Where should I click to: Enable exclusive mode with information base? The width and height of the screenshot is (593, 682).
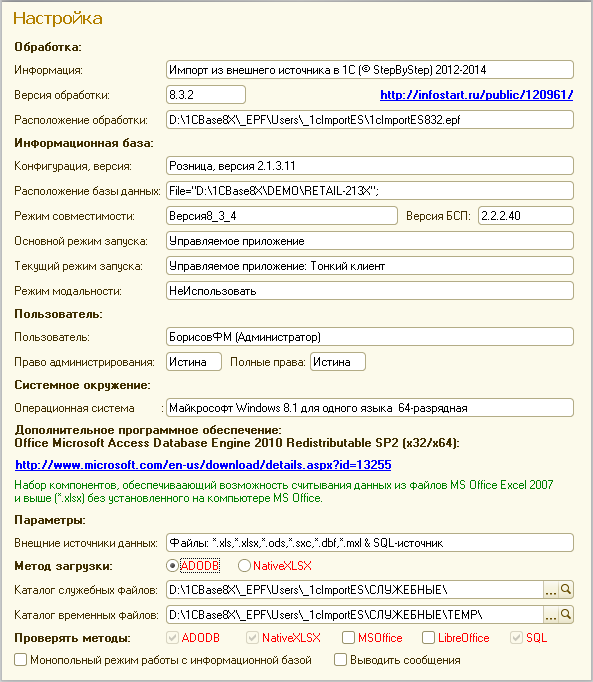point(20,660)
